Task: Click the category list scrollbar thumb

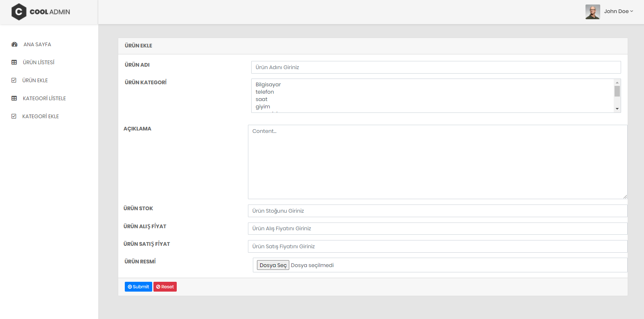Action: 617,91
